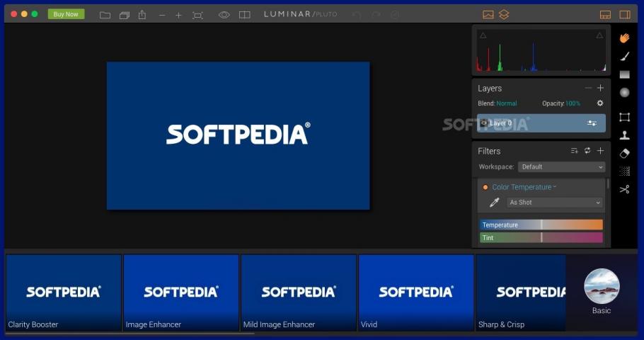Click the save filters preset icon
644x340 pixels.
(574, 151)
